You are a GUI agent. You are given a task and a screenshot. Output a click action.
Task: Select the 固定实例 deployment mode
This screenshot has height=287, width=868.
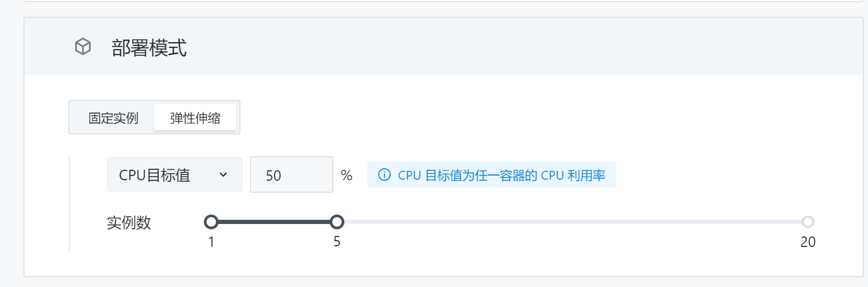(x=113, y=118)
